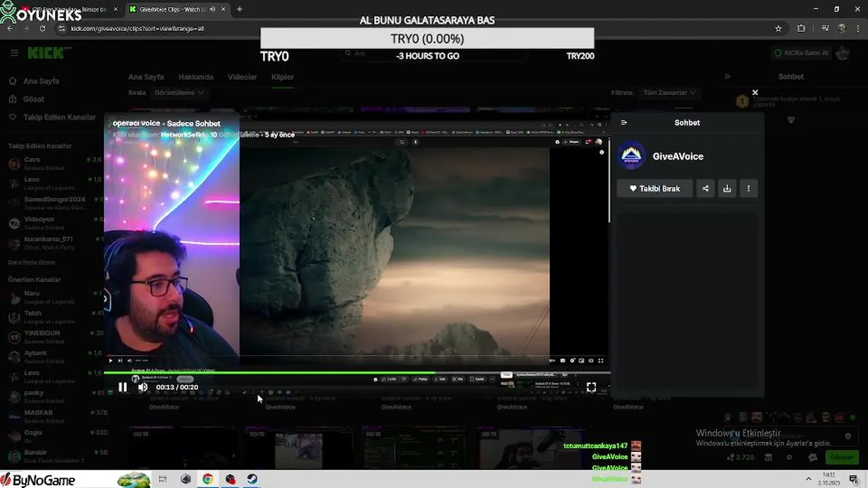Open the GiveAVoice channel name link
This screenshot has height=488, width=868.
pos(677,156)
